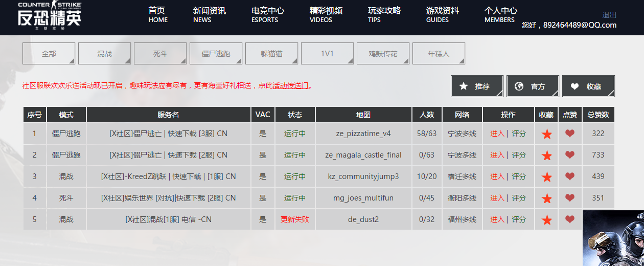
Task: Enter the kz_communityjump3 server
Action: [x=497, y=176]
